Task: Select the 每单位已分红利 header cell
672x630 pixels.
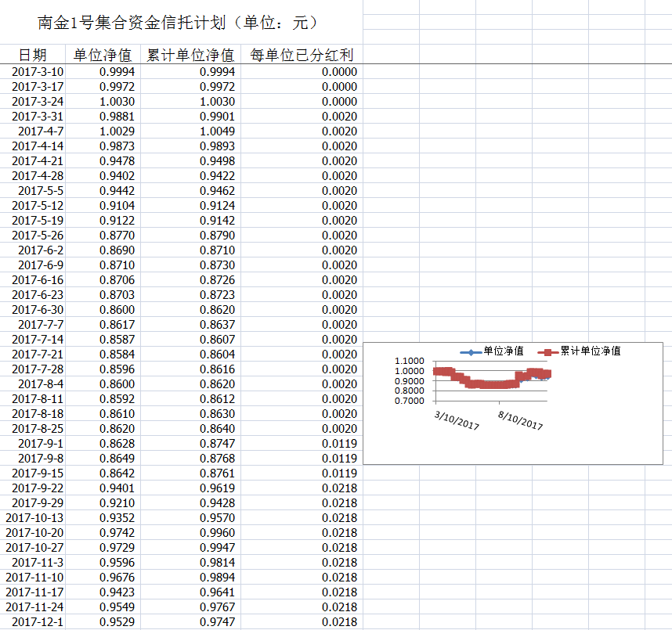Action: pyautogui.click(x=301, y=55)
